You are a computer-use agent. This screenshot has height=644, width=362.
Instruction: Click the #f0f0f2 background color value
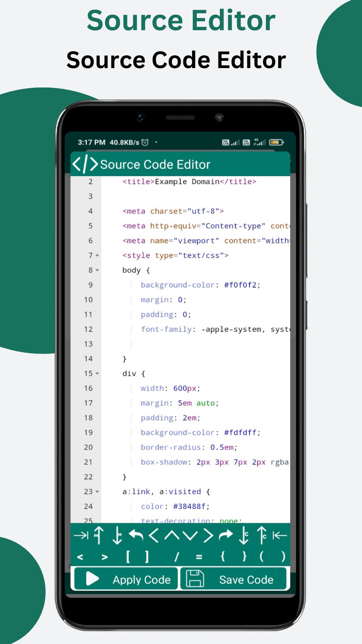pyautogui.click(x=240, y=285)
